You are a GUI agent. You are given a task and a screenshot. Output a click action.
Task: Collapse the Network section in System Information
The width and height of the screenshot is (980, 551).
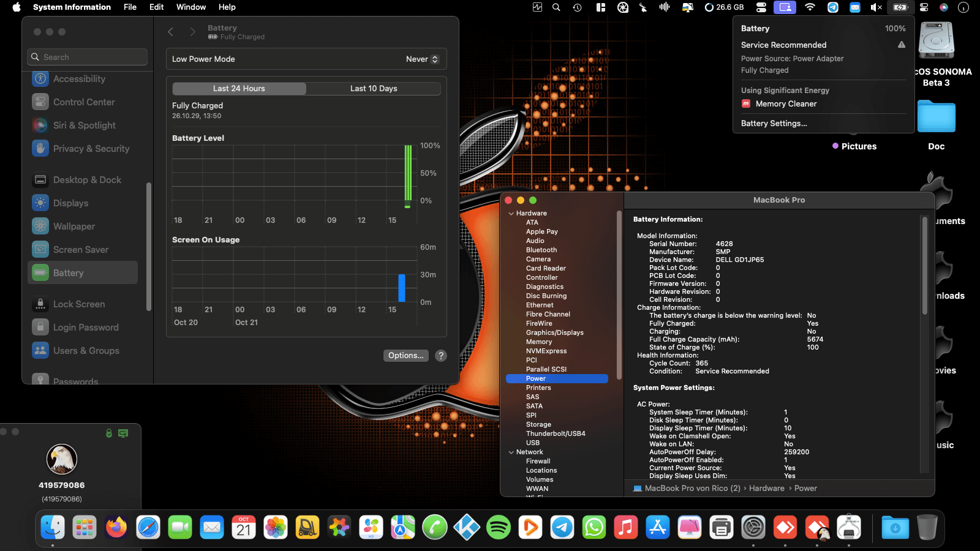click(x=511, y=452)
